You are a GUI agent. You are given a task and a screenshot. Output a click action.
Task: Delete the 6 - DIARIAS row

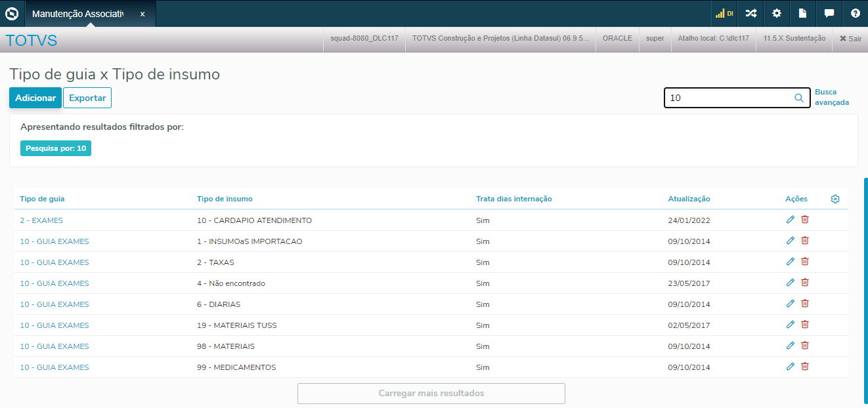coord(805,304)
